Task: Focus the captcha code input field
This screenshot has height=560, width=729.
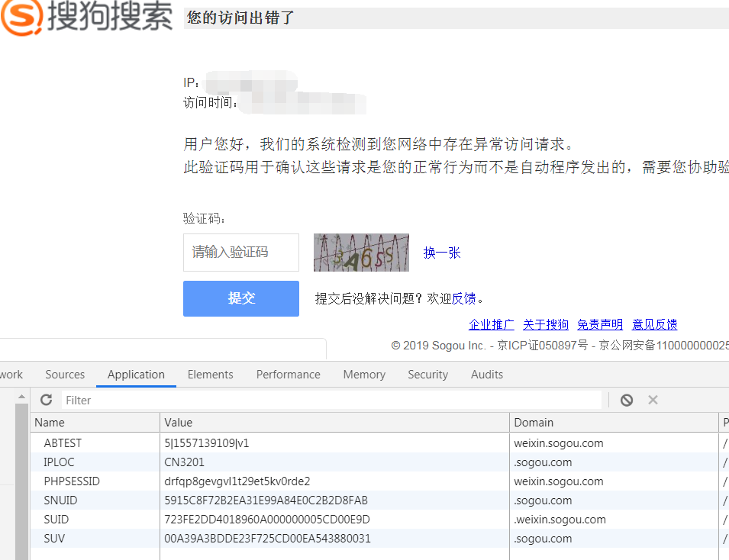Action: coord(240,253)
